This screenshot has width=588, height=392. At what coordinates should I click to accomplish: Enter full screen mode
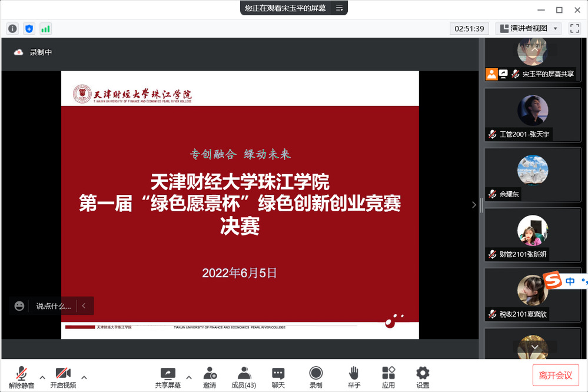pos(574,28)
